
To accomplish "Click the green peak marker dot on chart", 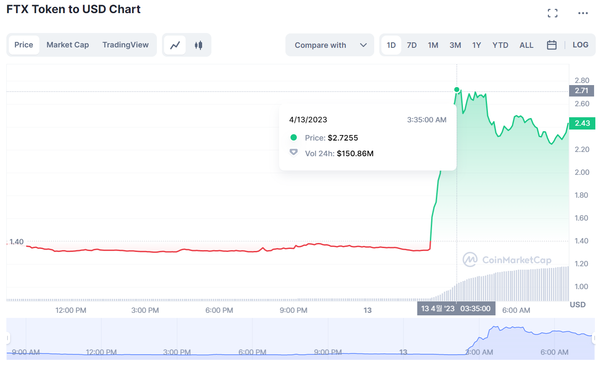I will [457, 90].
